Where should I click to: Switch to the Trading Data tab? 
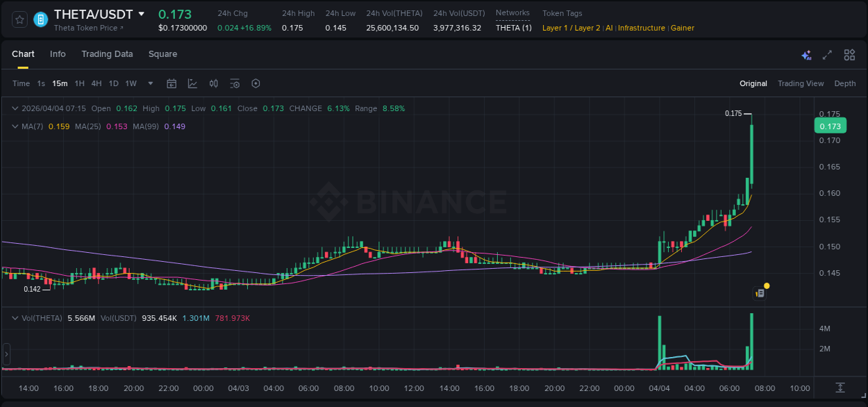(107, 54)
